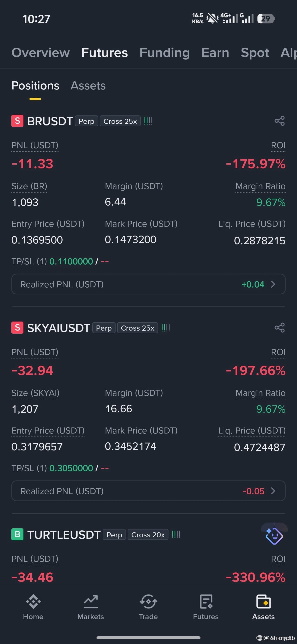Expand BRUSDT Realized PNL chevron
This screenshot has width=297, height=644.
pyautogui.click(x=273, y=284)
